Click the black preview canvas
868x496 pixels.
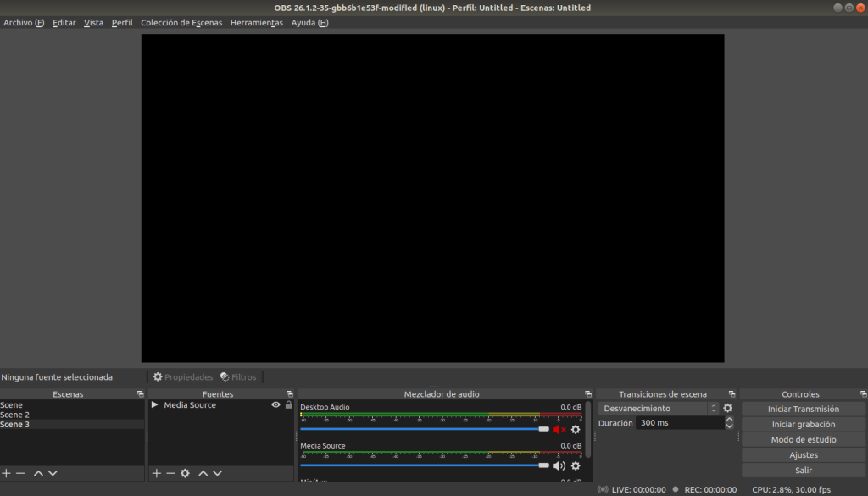(x=433, y=198)
